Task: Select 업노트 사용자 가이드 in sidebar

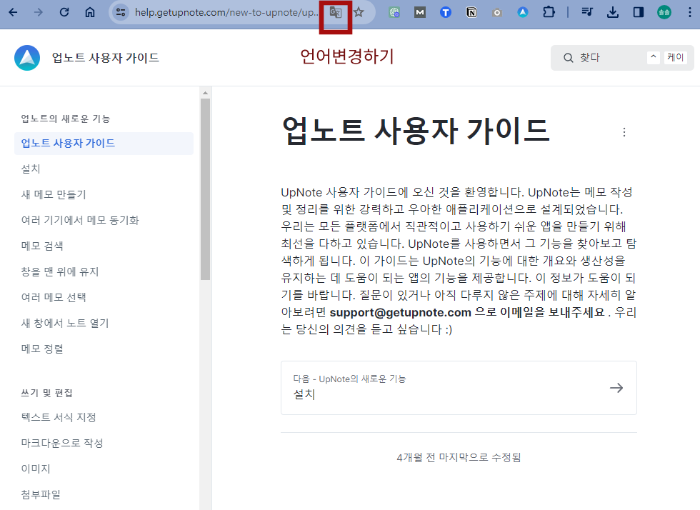Action: pyautogui.click(x=104, y=143)
